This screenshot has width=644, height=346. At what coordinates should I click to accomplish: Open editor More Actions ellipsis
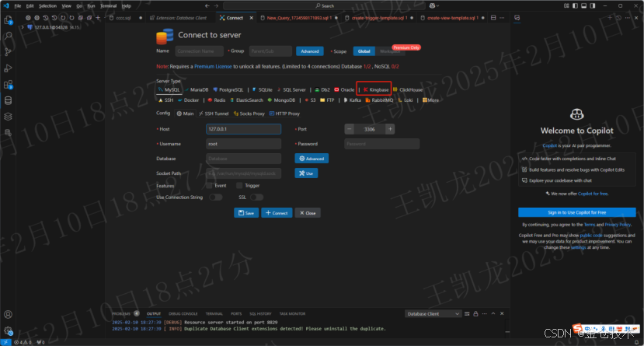[502, 18]
